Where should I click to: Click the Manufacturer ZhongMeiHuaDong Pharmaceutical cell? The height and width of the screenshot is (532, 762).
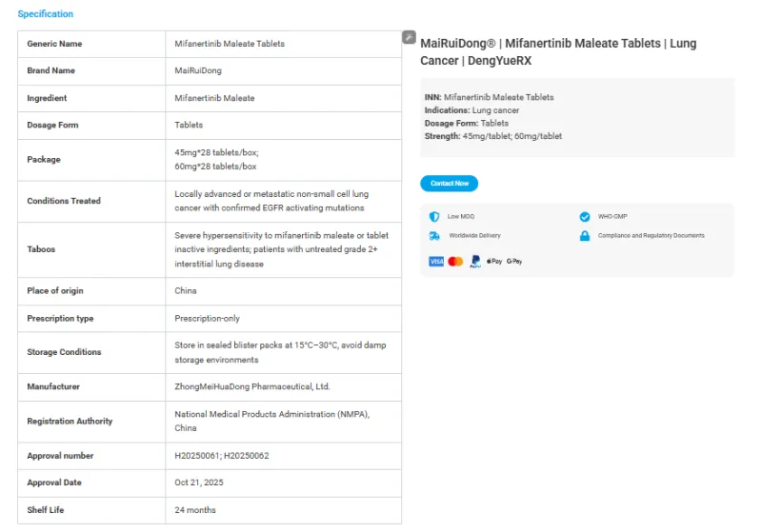pyautogui.click(x=283, y=386)
